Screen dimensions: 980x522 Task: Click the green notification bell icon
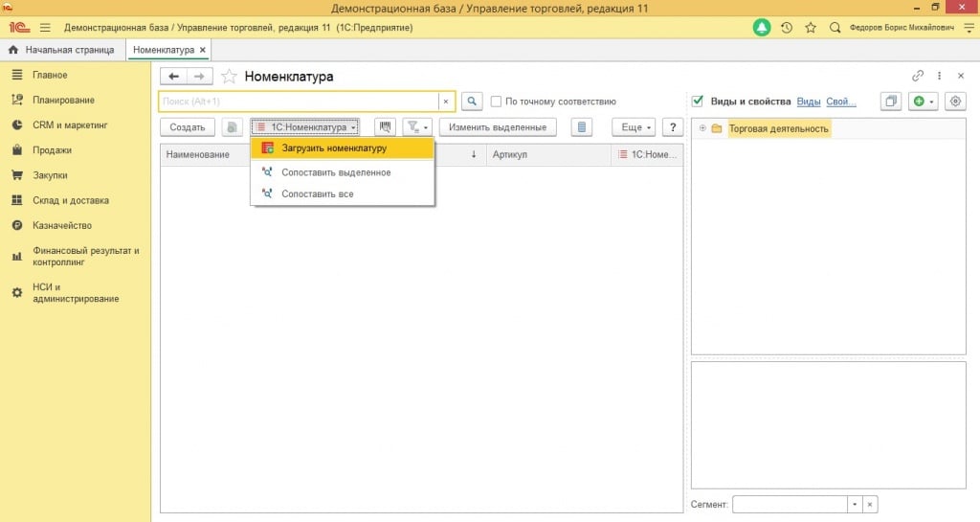pos(762,28)
